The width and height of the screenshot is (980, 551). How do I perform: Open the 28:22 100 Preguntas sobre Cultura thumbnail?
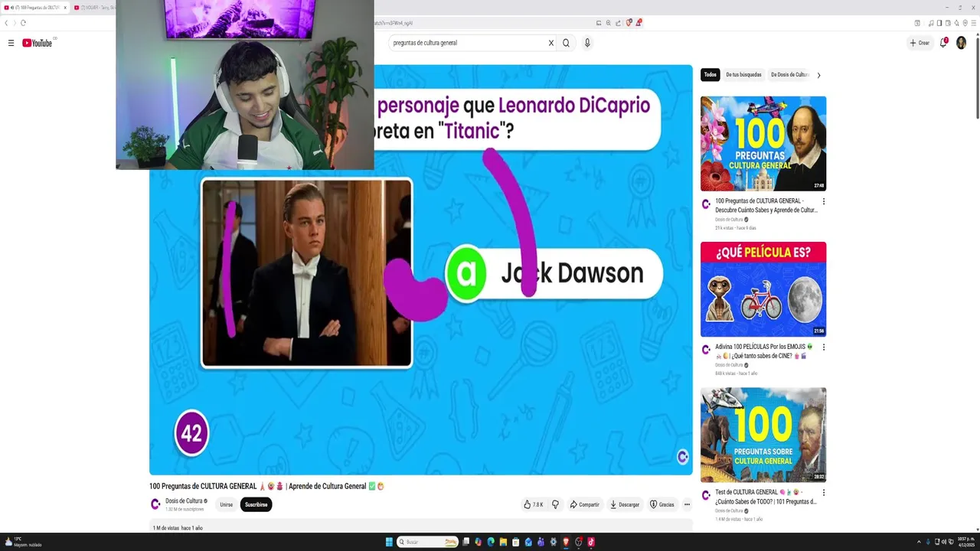763,435
